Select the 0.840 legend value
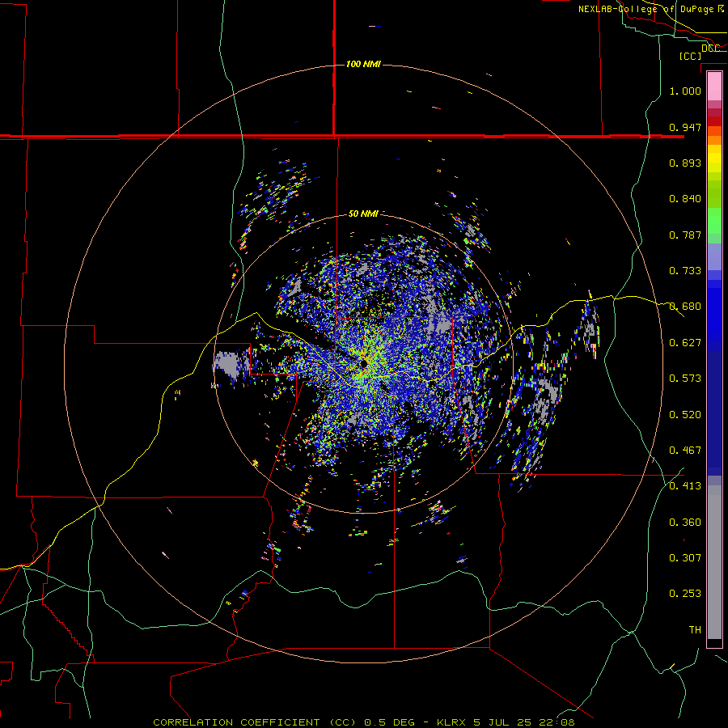The height and width of the screenshot is (728, 728). coord(685,199)
